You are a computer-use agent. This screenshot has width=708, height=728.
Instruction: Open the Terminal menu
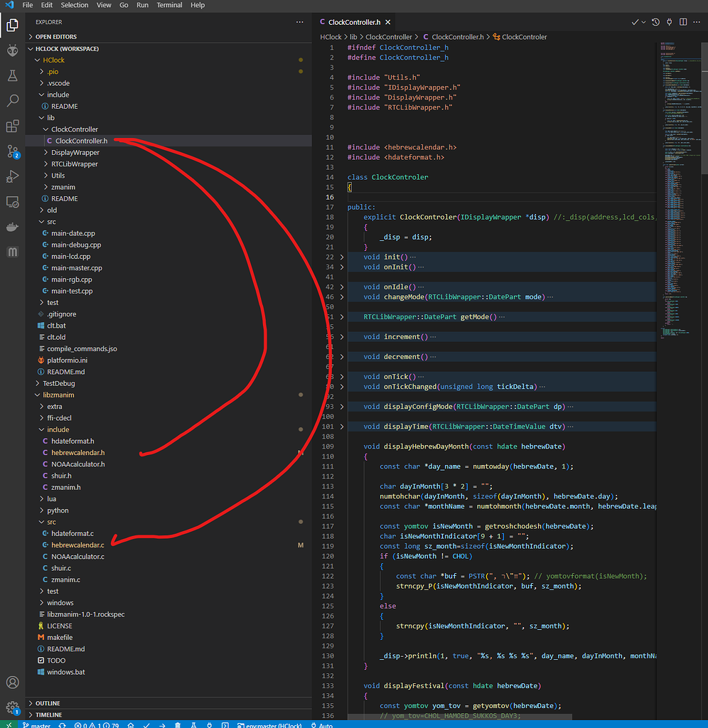169,5
